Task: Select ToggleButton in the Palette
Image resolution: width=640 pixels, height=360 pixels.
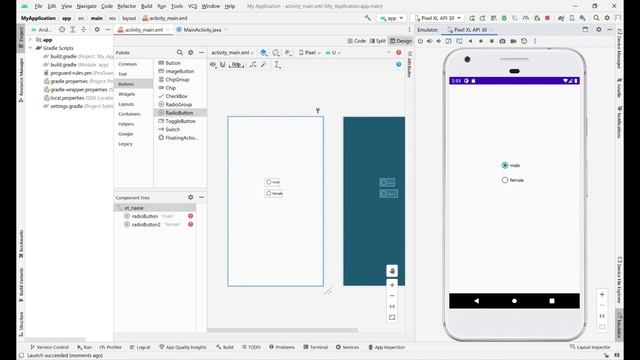Action: 180,121
